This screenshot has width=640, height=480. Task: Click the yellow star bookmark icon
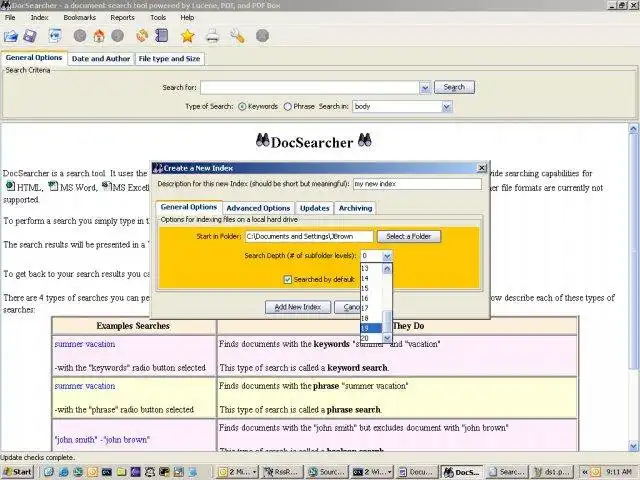[187, 36]
